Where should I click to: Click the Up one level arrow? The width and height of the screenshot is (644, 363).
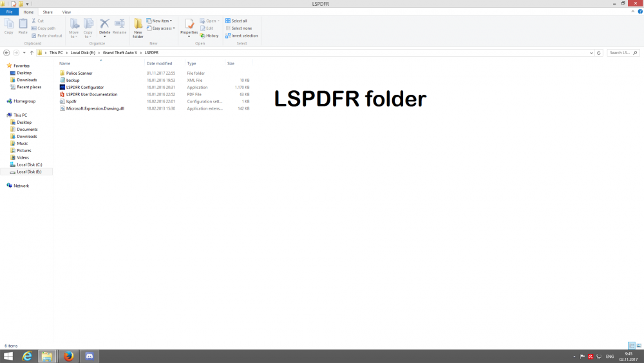32,53
